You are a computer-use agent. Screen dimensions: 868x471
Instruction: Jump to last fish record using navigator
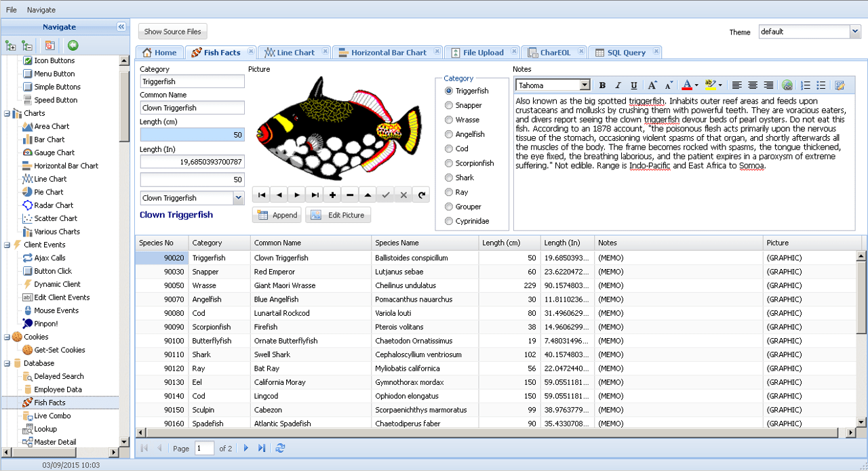coord(315,194)
